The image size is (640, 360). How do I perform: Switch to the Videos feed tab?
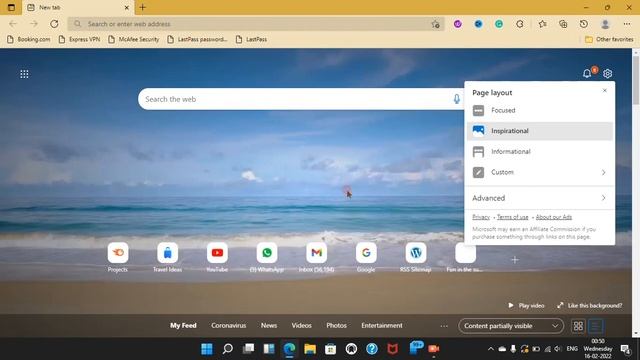(x=302, y=326)
